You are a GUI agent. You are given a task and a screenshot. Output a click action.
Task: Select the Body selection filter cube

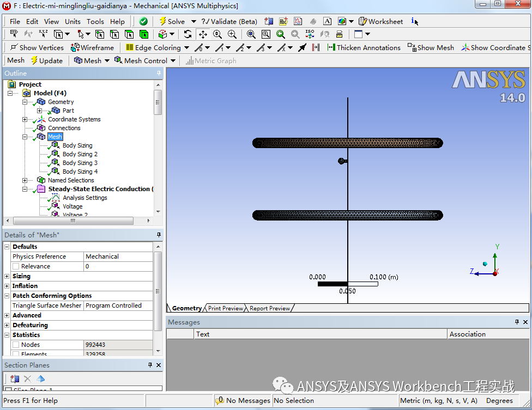tap(144, 34)
